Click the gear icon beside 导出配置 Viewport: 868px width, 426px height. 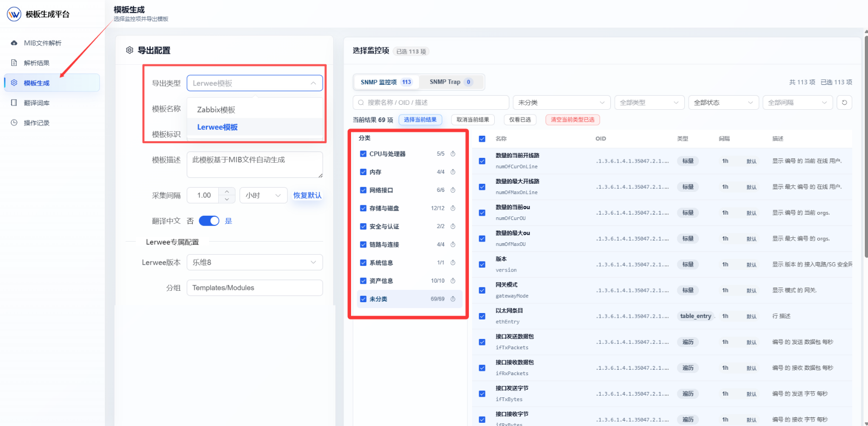(x=130, y=50)
